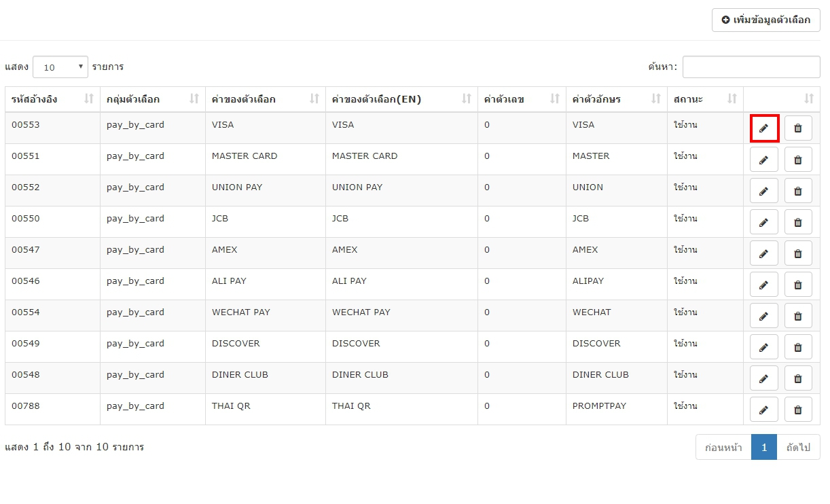This screenshot has width=830, height=504.
Task: Go to ถัดไป next page
Action: [x=799, y=447]
